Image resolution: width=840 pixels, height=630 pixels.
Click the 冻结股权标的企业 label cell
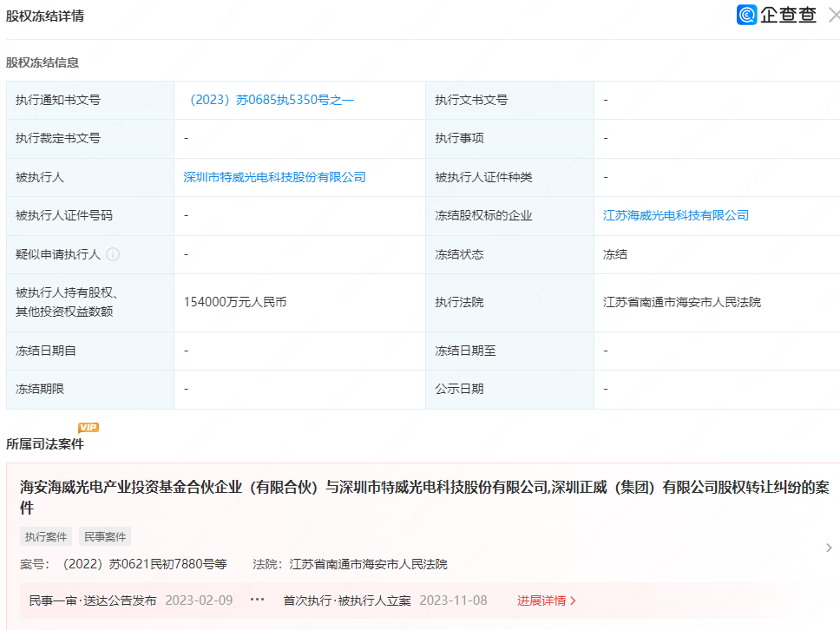(x=509, y=215)
